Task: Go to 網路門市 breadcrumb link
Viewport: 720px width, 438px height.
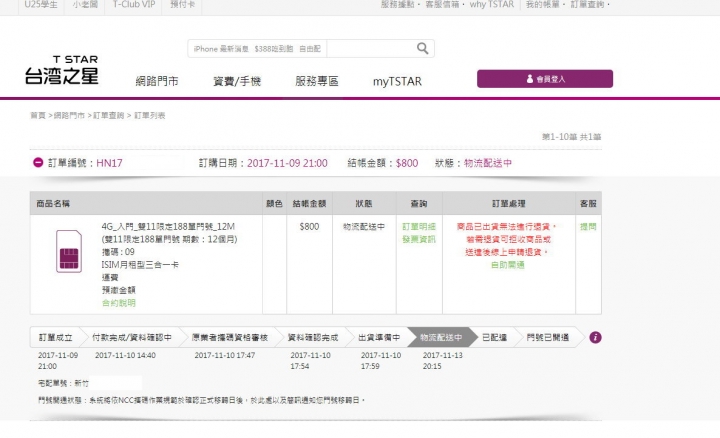Action: point(69,115)
